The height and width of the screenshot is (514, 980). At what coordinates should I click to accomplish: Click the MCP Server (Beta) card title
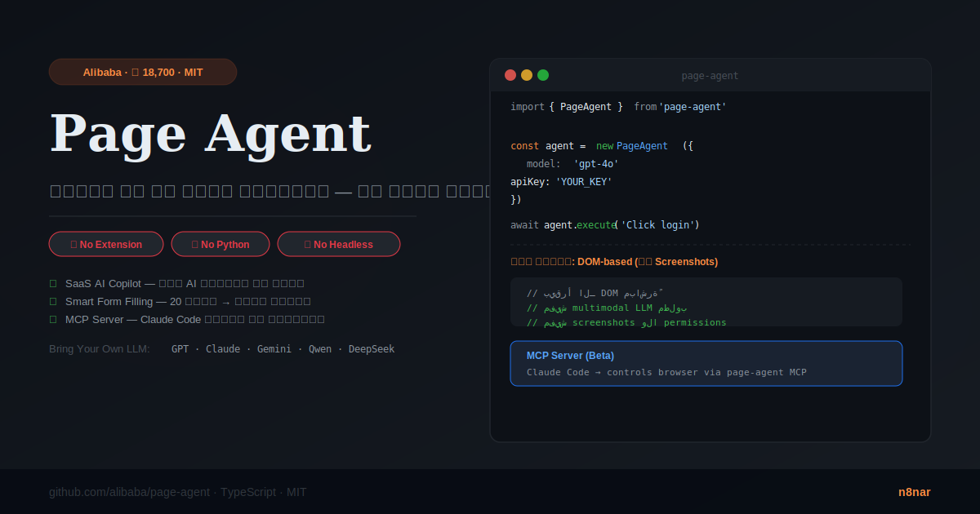point(570,355)
